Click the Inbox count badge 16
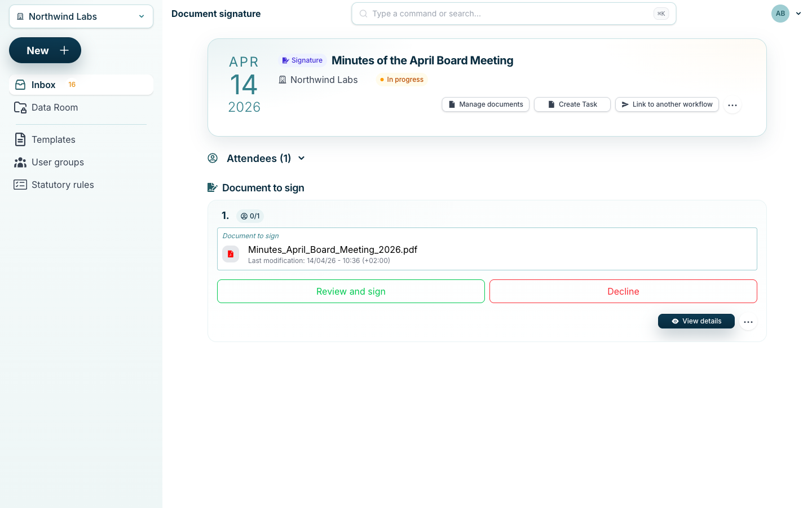812x508 pixels. (x=72, y=85)
